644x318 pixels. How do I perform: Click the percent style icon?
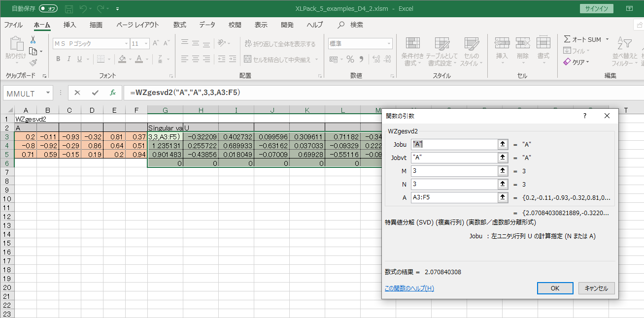click(x=350, y=59)
